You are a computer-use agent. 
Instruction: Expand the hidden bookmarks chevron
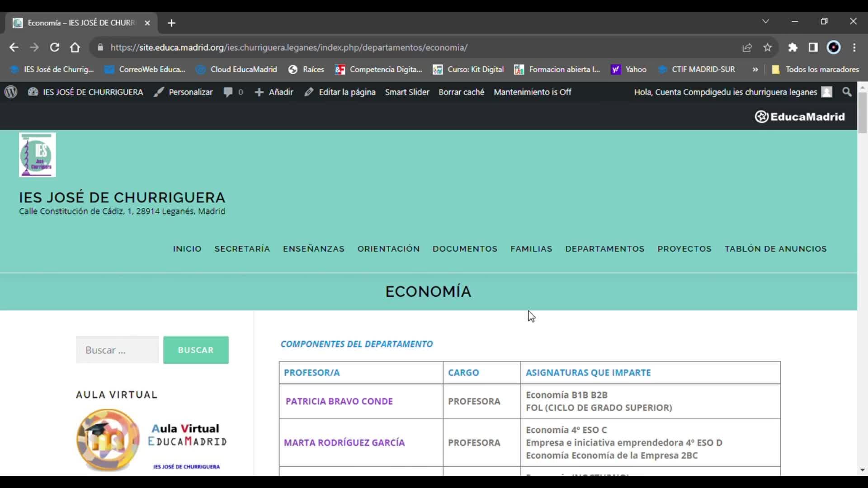(x=755, y=70)
